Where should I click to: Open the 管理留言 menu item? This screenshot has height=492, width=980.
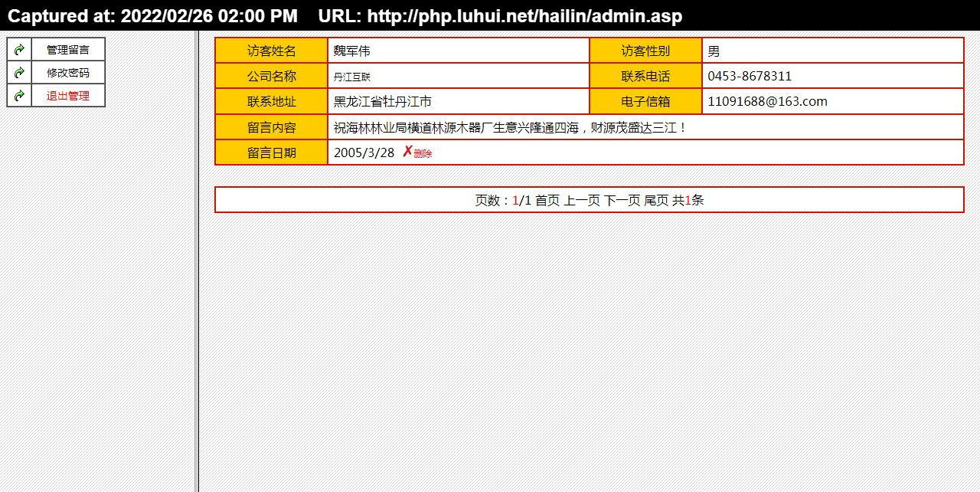[x=68, y=50]
